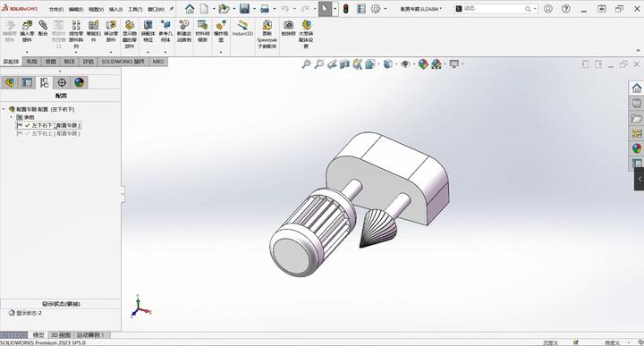This screenshot has width=644, height=346.
Task: Click the Smart Fasteners icon
Action: point(94,25)
